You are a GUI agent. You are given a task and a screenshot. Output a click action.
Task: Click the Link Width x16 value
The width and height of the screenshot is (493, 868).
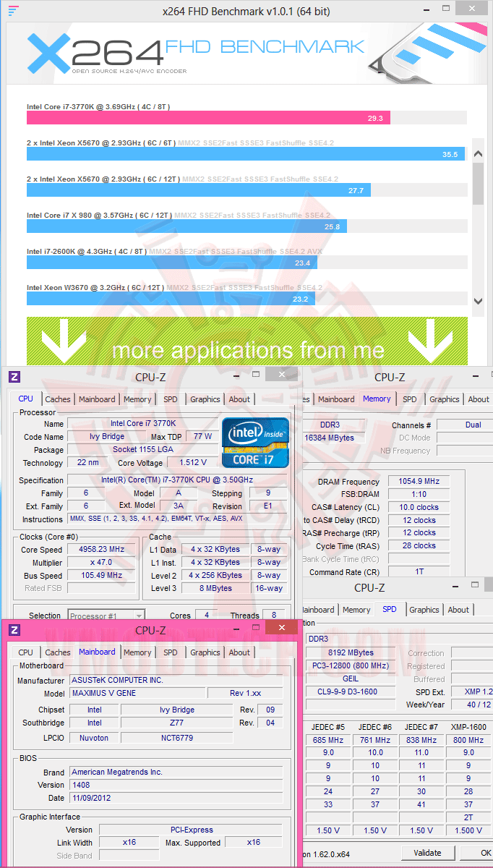click(128, 843)
